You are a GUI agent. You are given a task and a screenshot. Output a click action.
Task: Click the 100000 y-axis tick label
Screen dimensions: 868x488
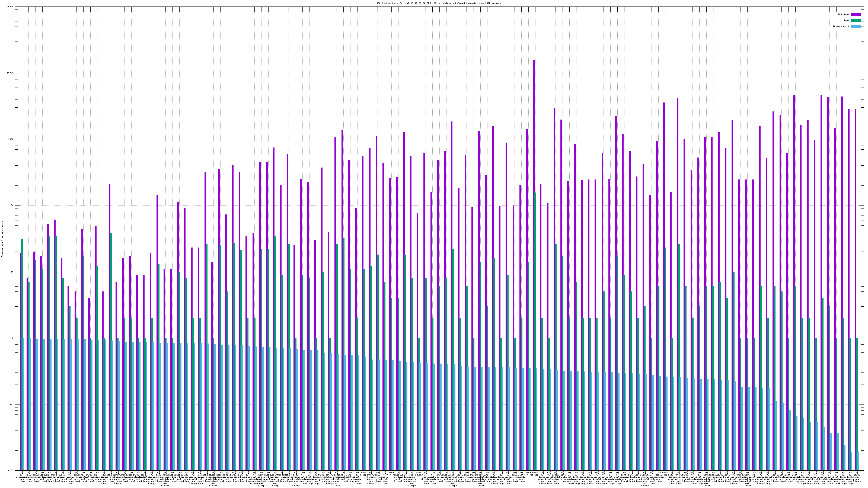point(10,7)
